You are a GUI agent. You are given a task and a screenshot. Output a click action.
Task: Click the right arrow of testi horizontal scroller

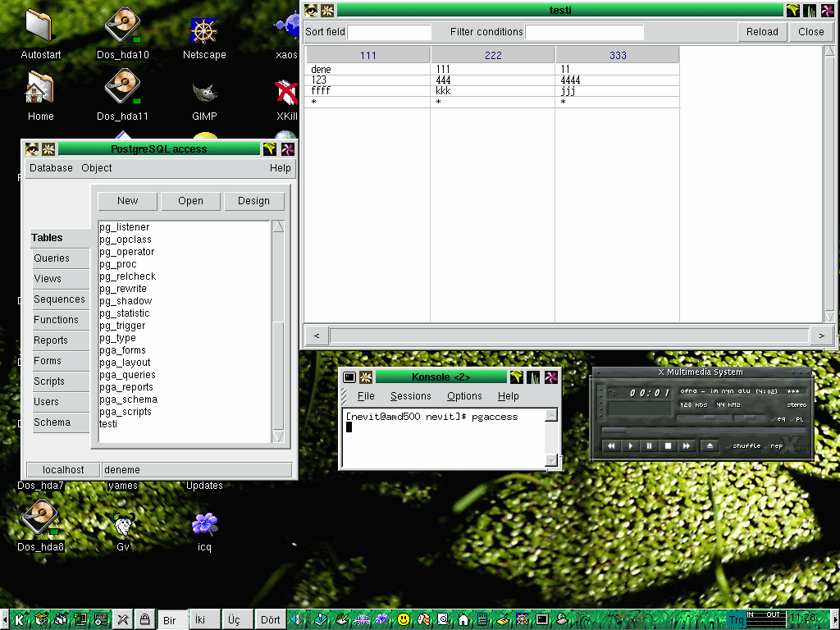coord(822,336)
